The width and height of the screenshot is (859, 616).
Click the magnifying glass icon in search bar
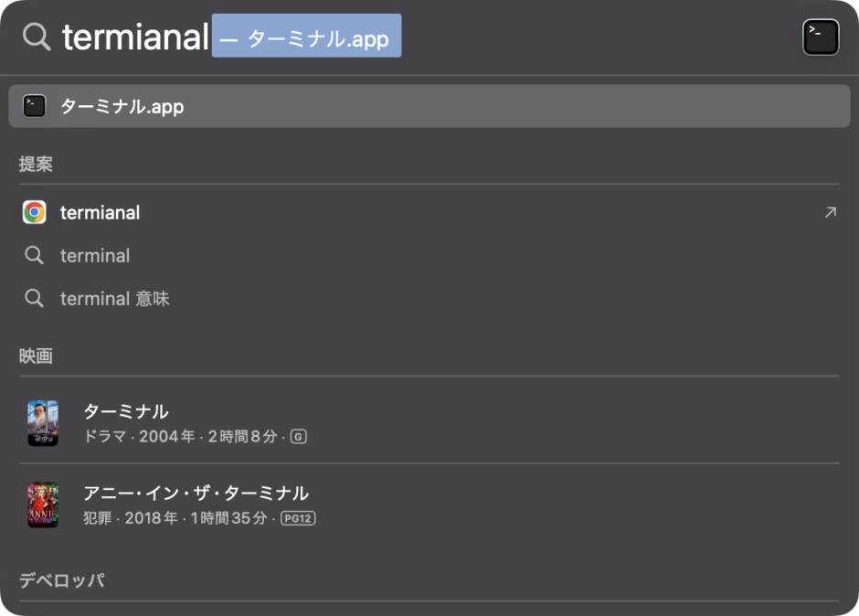[x=35, y=37]
